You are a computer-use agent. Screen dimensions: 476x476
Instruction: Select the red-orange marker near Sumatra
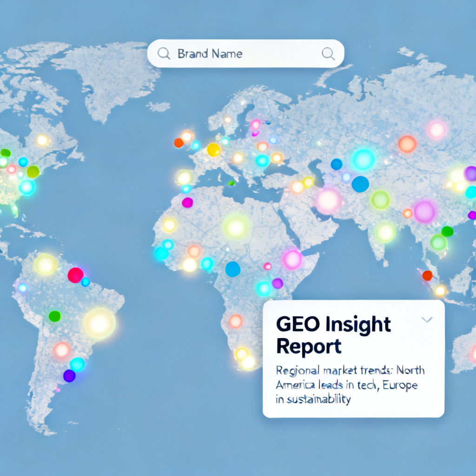(428, 276)
